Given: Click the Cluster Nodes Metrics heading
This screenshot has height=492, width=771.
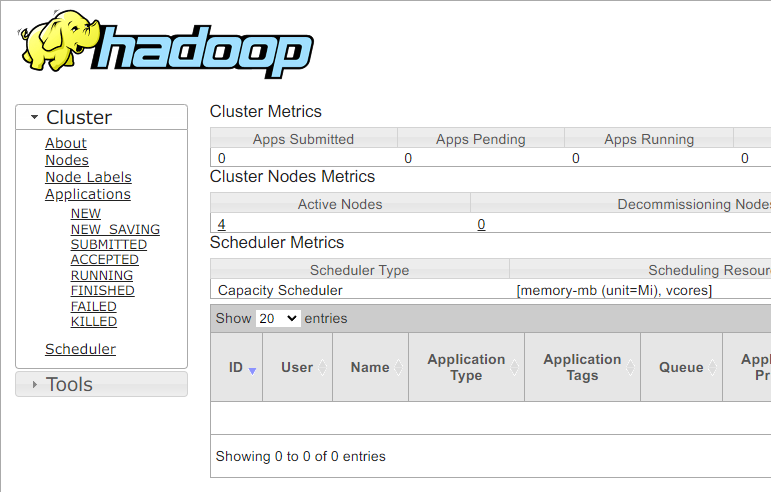Looking at the screenshot, I should tap(292, 176).
